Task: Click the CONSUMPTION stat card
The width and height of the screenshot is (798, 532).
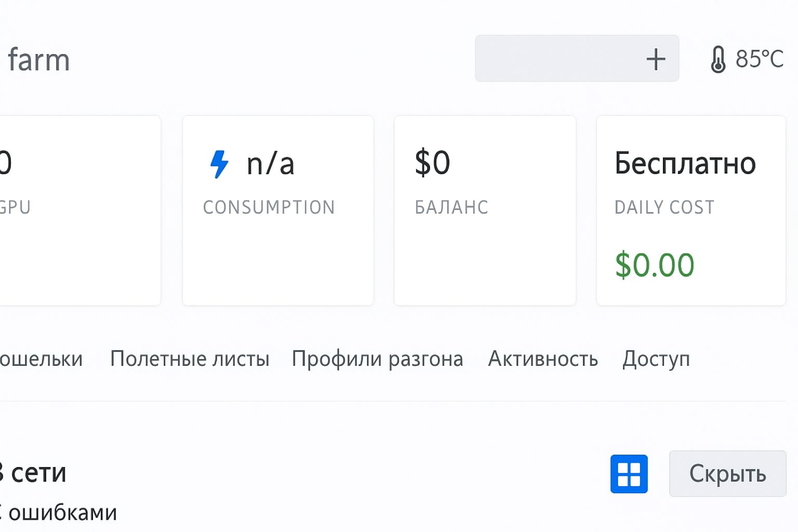Action: 278,208
